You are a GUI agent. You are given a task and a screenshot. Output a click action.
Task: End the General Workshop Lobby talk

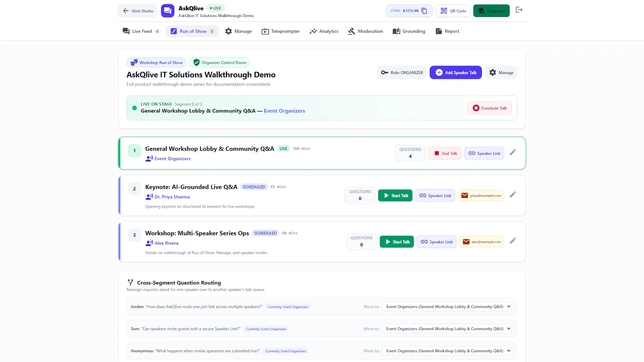click(445, 153)
